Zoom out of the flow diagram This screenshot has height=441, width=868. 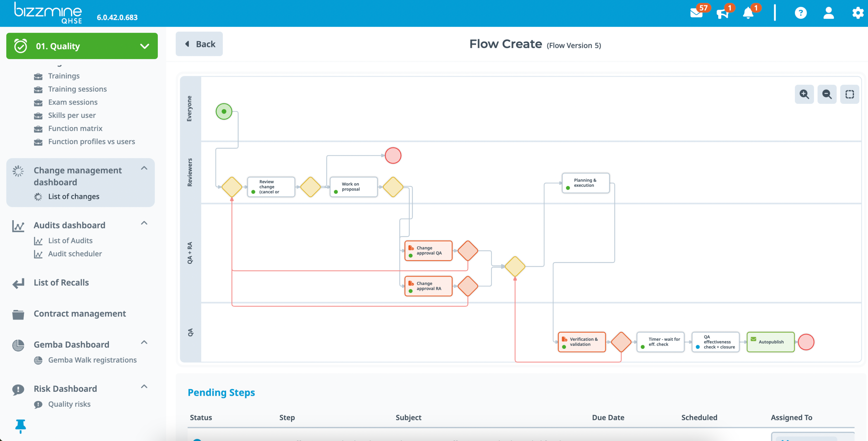(x=827, y=94)
